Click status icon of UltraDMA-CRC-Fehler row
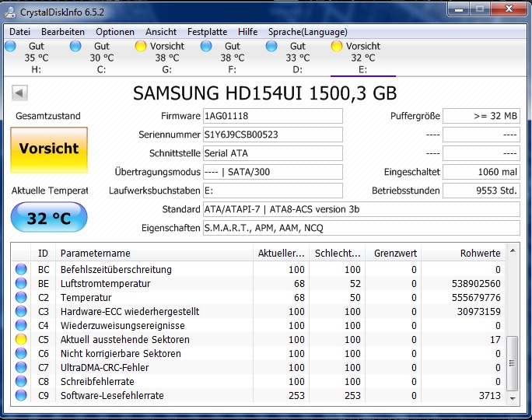The height and width of the screenshot is (420, 532). [x=21, y=367]
